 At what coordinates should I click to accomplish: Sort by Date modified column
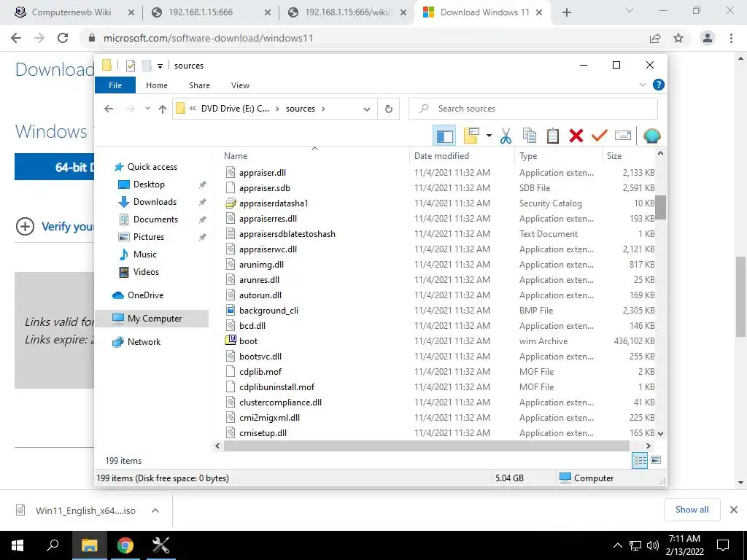(x=462, y=156)
